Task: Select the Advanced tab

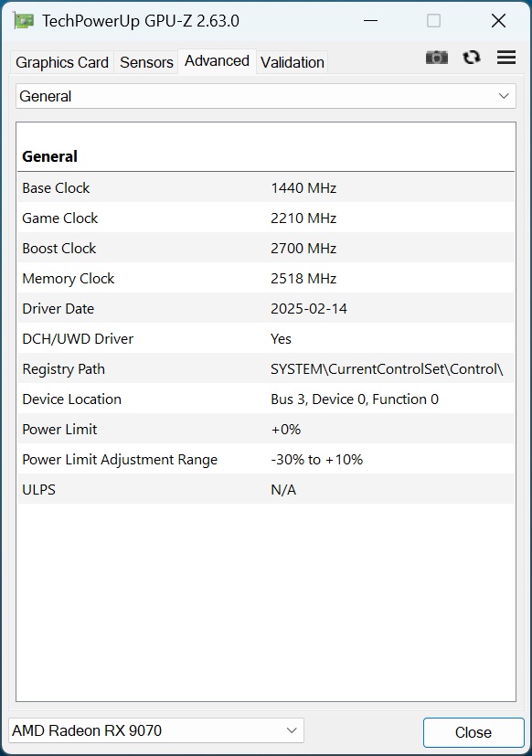Action: click(217, 61)
